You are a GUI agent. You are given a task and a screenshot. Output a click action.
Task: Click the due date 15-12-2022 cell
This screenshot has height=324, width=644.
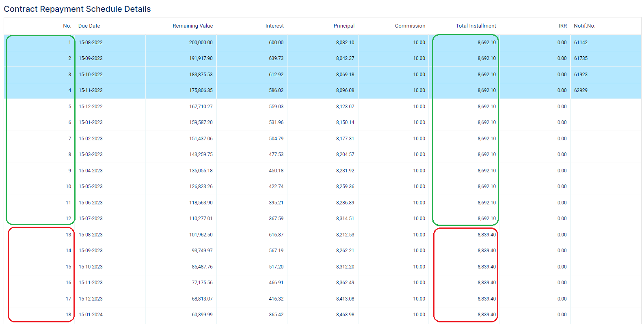click(x=91, y=107)
